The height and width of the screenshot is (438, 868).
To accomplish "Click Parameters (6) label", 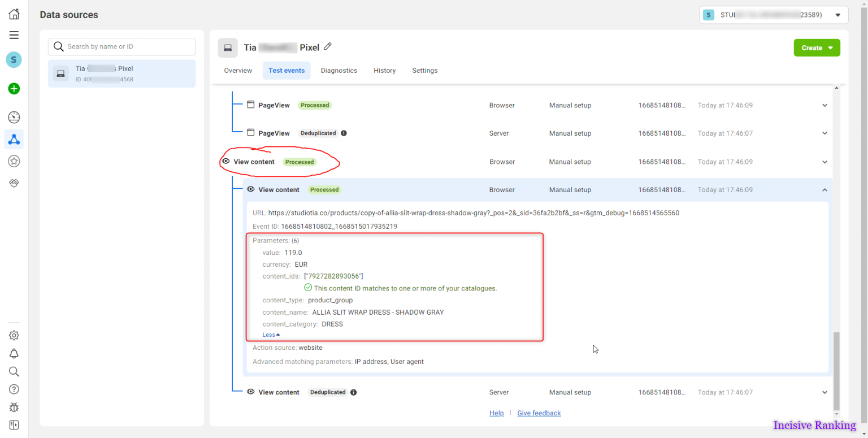I will 276,241.
